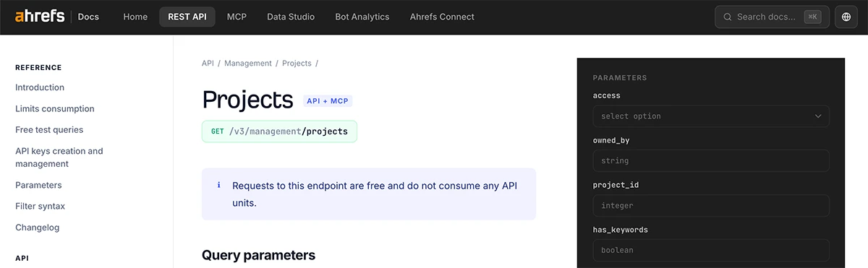Go to Bot Analytics tab
Viewport: 868px width, 268px height.
[362, 17]
